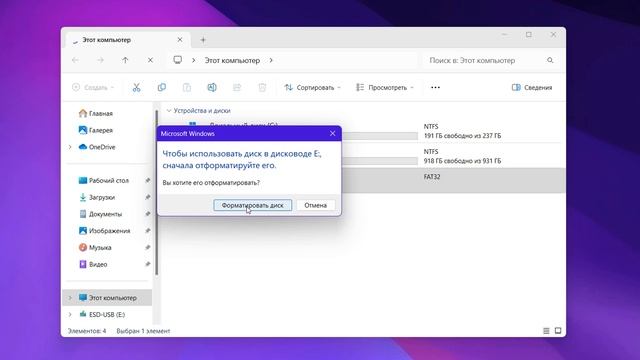The image size is (640, 360).
Task: Open Музыка in the sidebar
Action: [x=100, y=247]
